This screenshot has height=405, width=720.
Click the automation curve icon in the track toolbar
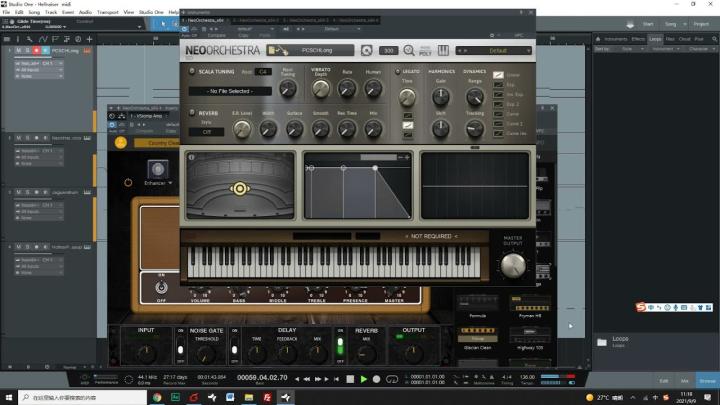43,39
